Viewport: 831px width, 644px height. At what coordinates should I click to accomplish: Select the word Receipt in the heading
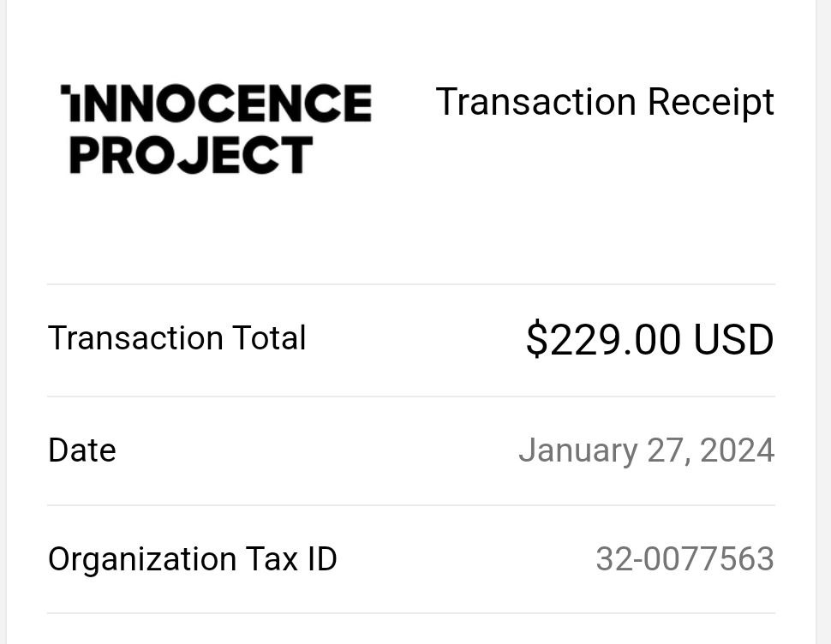tap(711, 102)
